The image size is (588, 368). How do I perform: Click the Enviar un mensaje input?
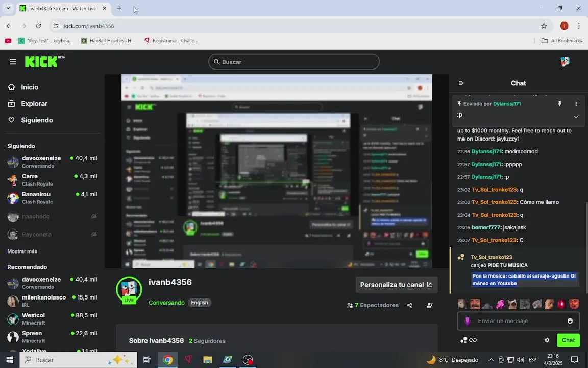(x=519, y=321)
